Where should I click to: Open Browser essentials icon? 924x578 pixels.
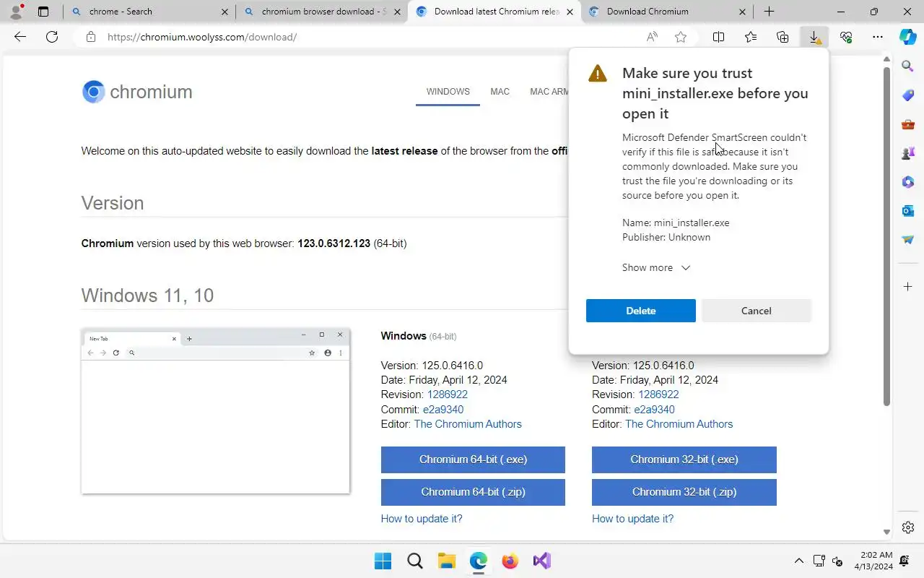846,37
